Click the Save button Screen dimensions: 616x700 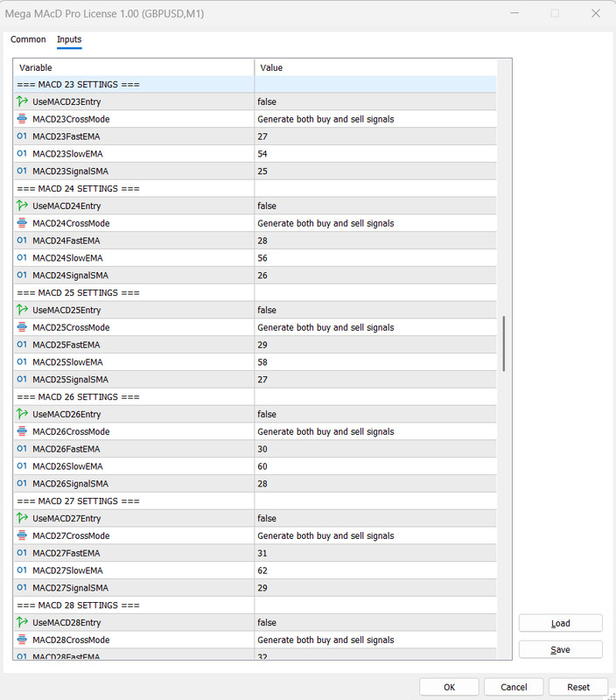(561, 649)
